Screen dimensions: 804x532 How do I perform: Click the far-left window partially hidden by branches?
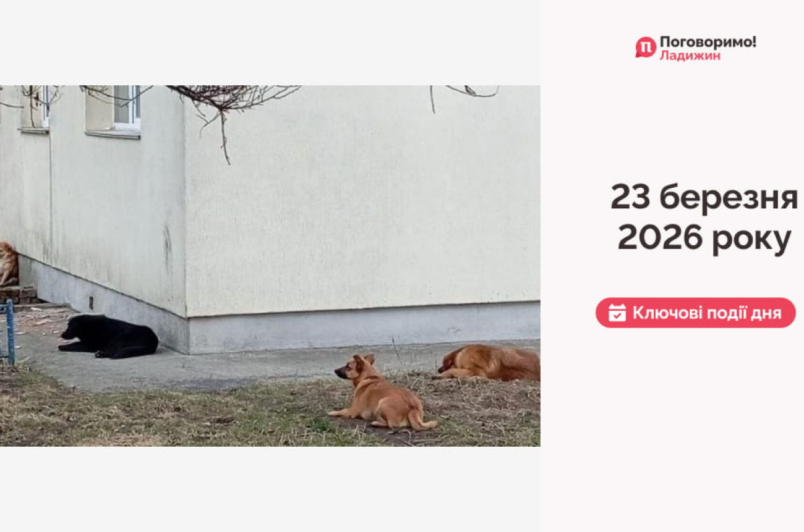click(36, 108)
